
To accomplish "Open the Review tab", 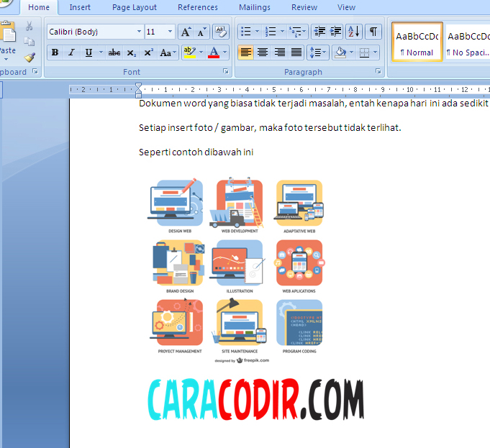I will click(304, 7).
